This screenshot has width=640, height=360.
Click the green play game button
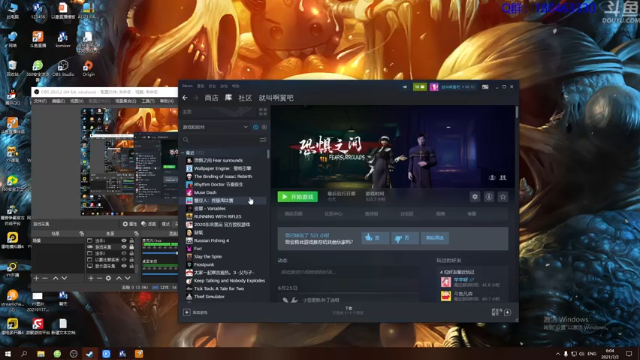coord(298,197)
